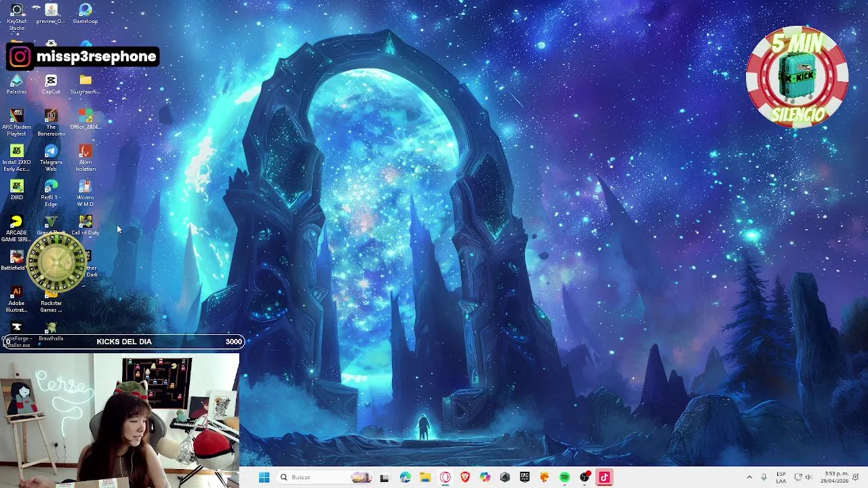Open the Call of Duty desktop icon
868x488 pixels.
(x=85, y=225)
